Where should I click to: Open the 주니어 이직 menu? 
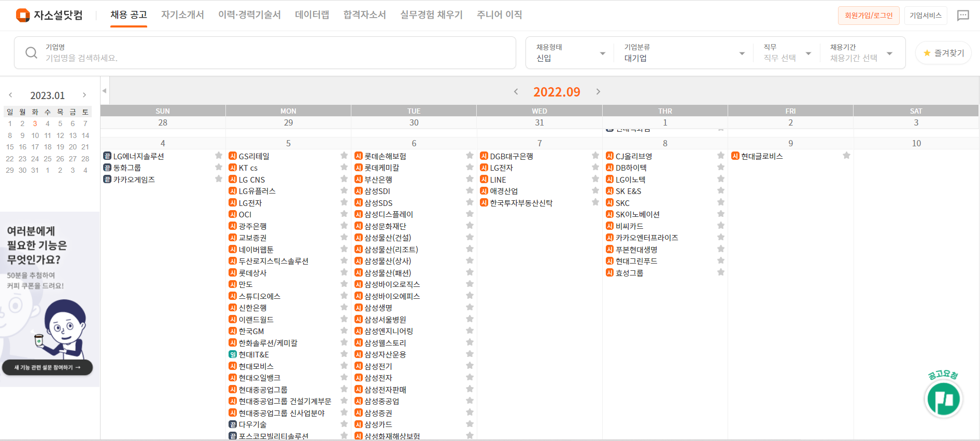point(499,15)
